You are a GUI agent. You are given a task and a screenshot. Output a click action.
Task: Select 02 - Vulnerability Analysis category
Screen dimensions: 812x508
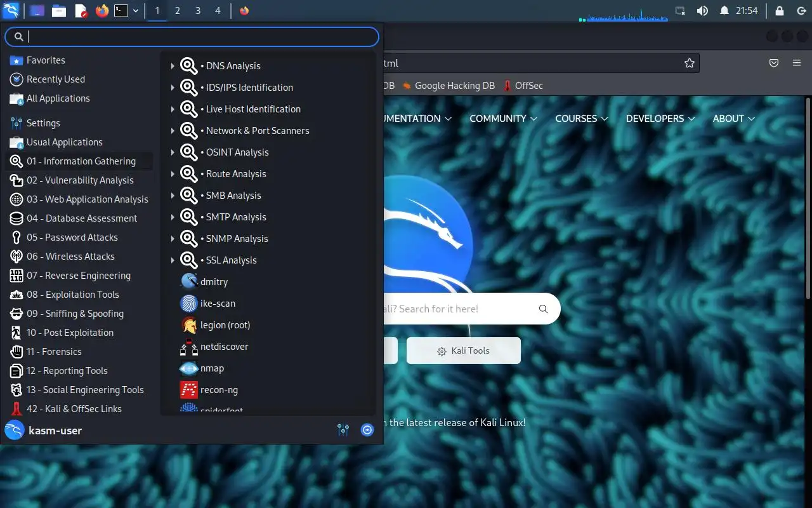point(79,180)
